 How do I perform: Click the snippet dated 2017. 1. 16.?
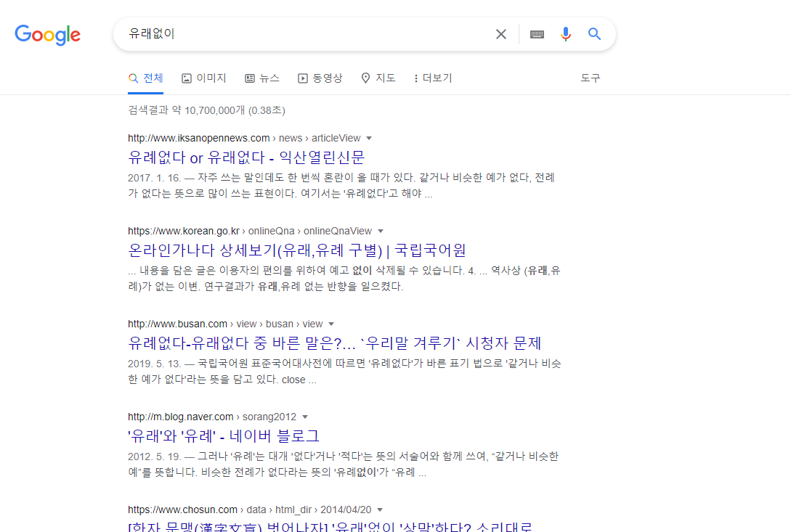click(x=341, y=186)
